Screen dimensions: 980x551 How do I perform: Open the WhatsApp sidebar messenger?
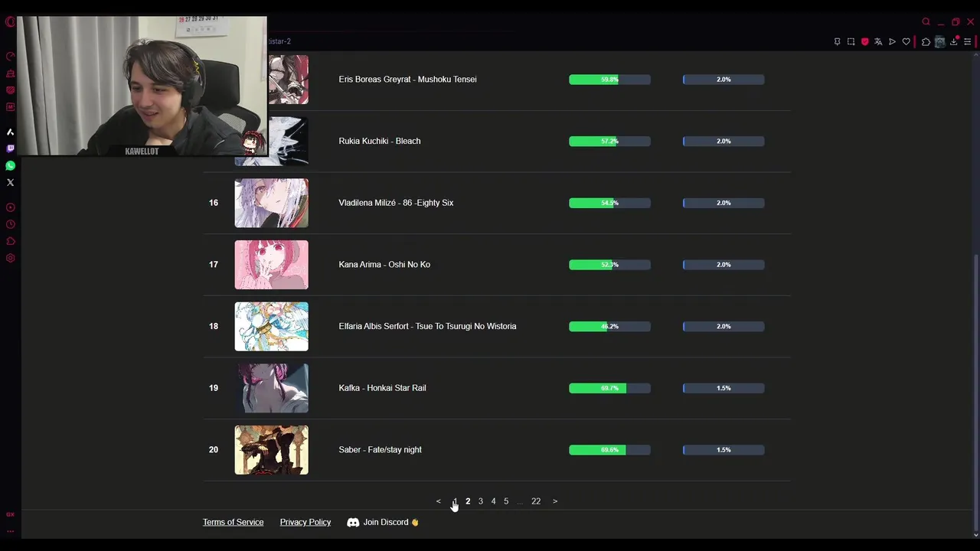[10, 165]
